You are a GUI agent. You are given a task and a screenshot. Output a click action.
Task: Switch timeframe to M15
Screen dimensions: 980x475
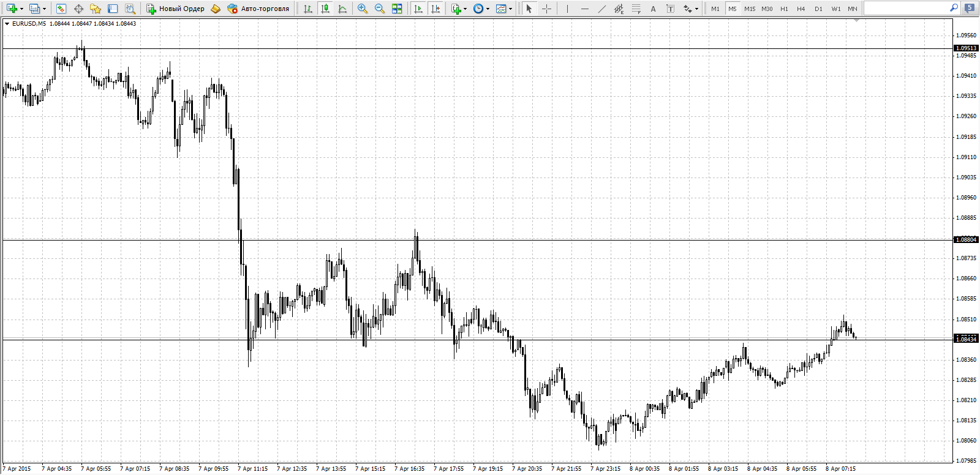(x=750, y=9)
